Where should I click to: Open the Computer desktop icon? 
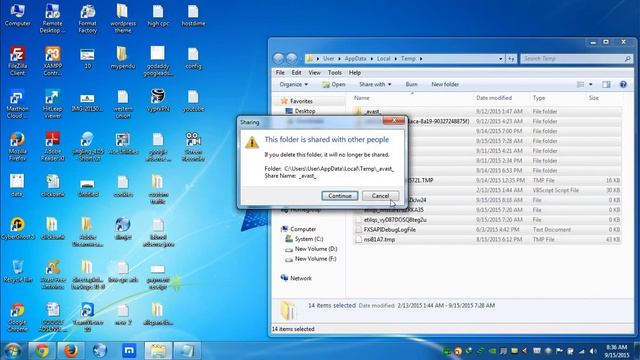click(x=18, y=16)
